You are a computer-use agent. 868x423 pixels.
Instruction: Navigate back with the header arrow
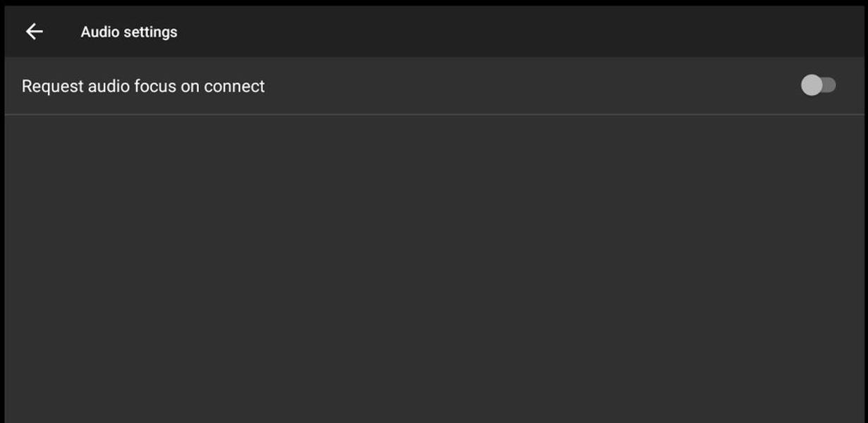tap(34, 32)
